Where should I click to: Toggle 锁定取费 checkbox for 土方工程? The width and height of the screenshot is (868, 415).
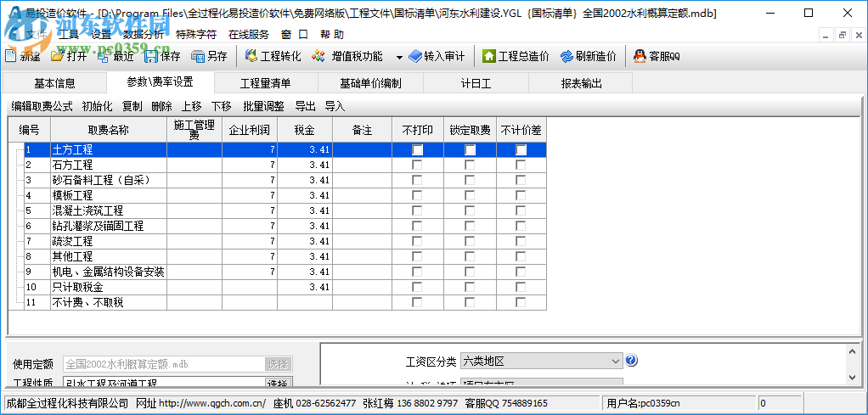(470, 149)
